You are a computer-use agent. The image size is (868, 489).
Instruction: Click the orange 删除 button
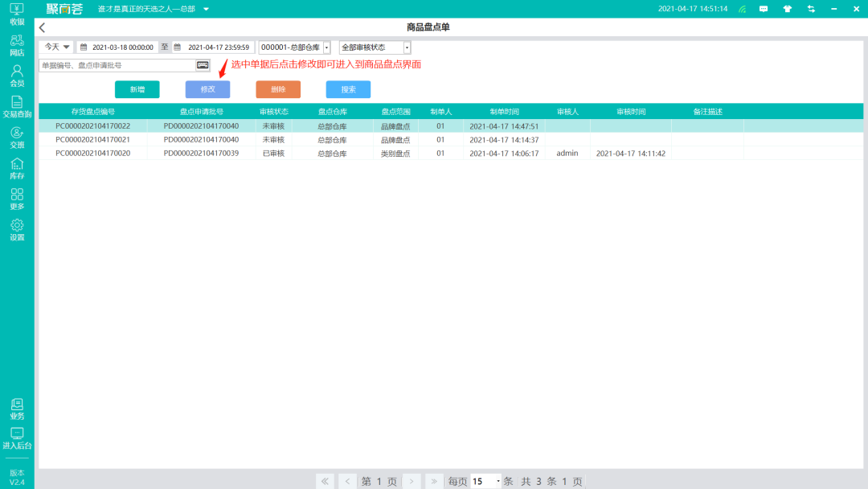point(278,89)
